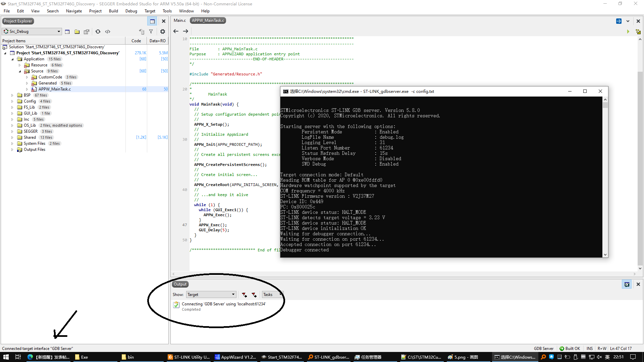Click the copy list icon near the filter
This screenshot has width=644, height=362.
pos(142,32)
